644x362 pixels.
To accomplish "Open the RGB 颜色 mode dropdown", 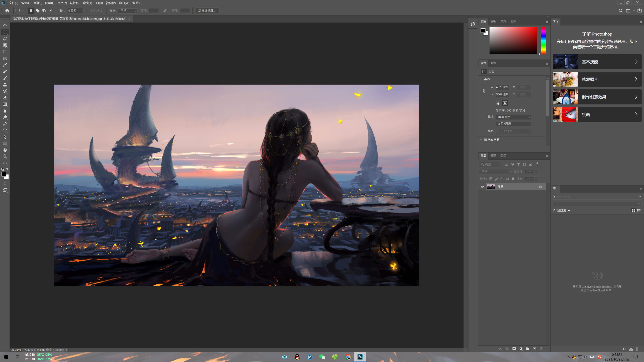I will pyautogui.click(x=514, y=117).
